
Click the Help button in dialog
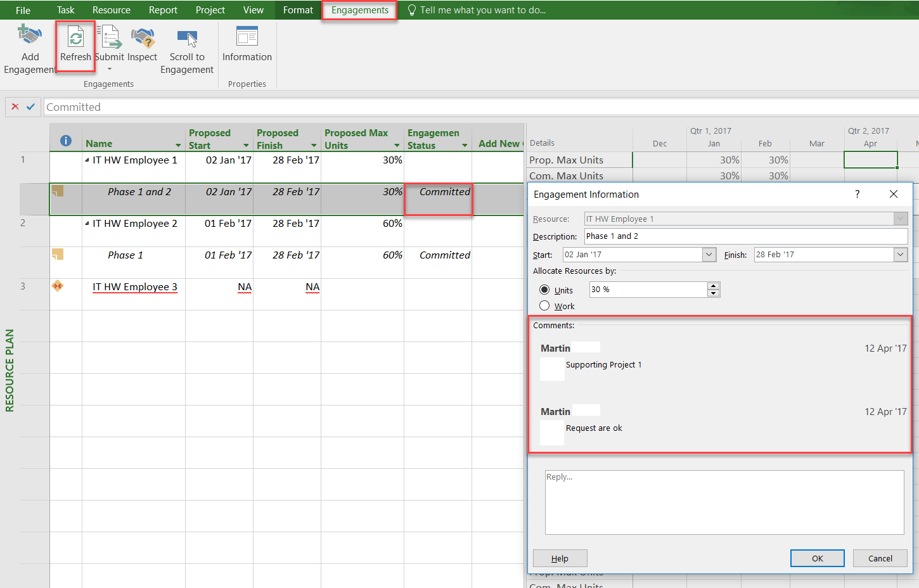[560, 558]
